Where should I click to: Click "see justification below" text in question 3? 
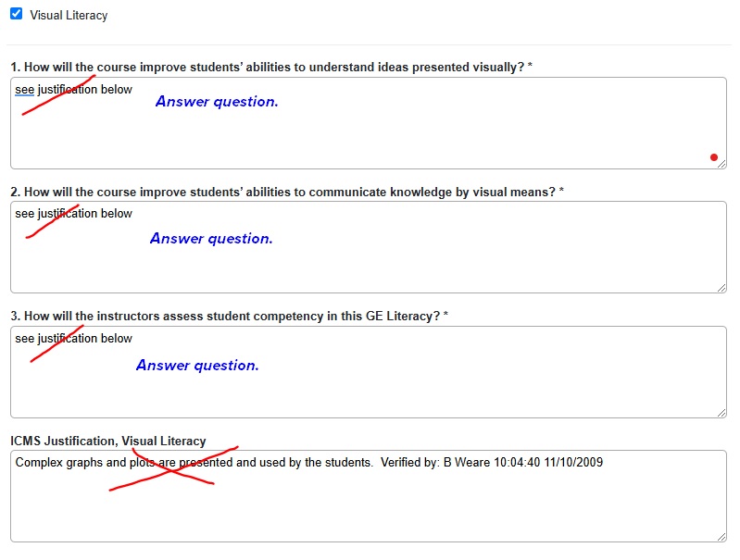tap(73, 339)
